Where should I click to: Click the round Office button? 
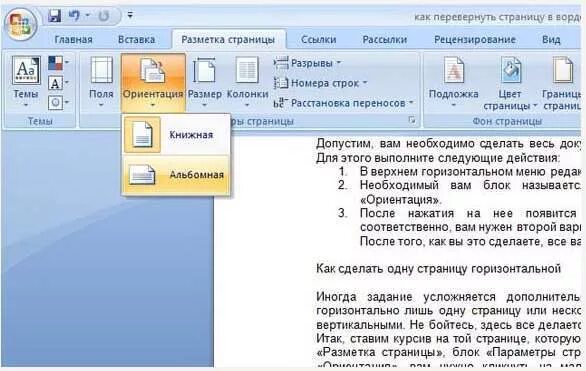tap(21, 24)
